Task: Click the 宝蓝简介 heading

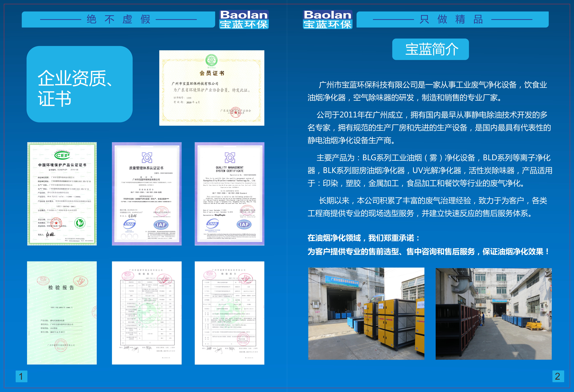Action: tap(430, 49)
